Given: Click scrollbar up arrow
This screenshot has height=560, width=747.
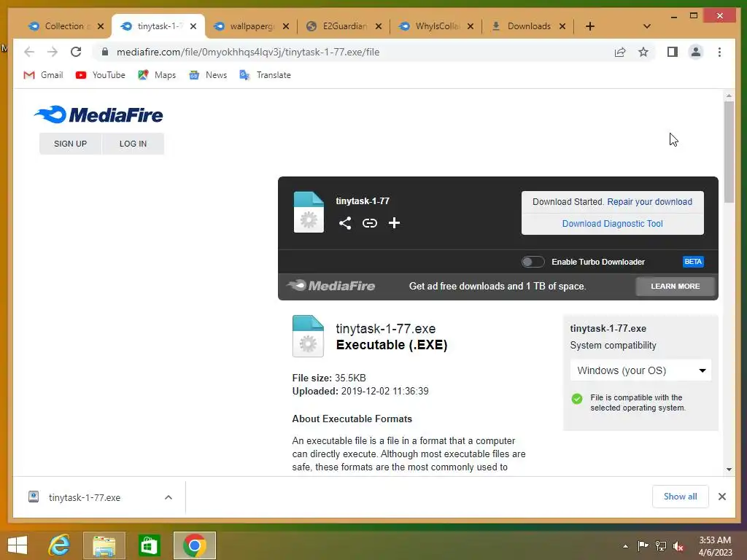Looking at the screenshot, I should coord(729,96).
